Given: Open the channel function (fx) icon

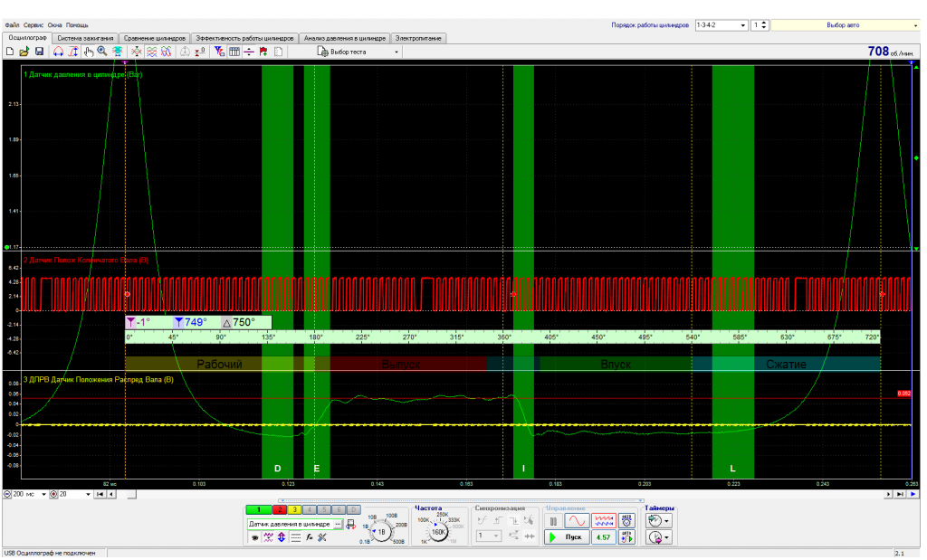Looking at the screenshot, I should 310,537.
